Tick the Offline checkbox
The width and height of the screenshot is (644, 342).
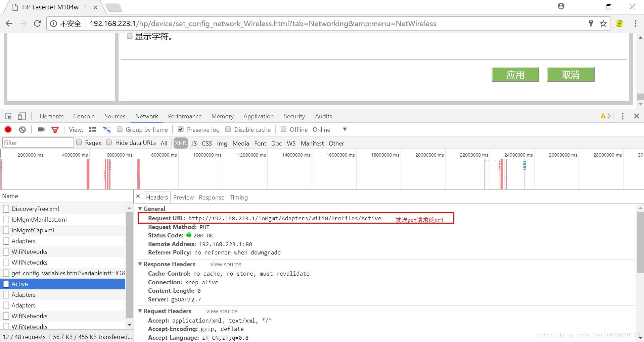(x=283, y=129)
